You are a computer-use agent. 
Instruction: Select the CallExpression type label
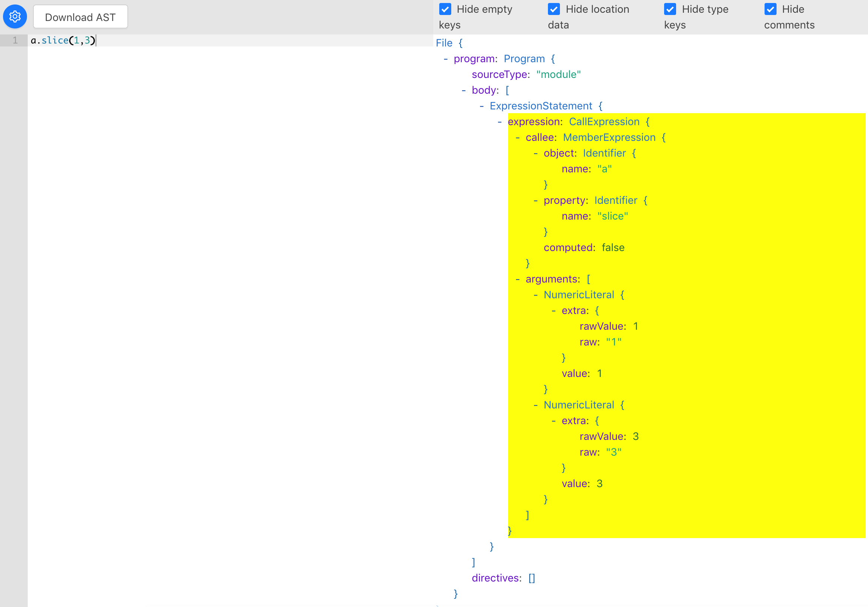(x=604, y=122)
